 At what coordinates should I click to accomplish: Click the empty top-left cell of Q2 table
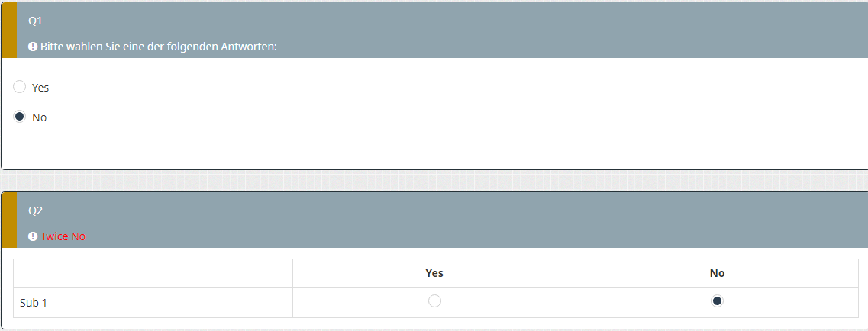tap(153, 273)
